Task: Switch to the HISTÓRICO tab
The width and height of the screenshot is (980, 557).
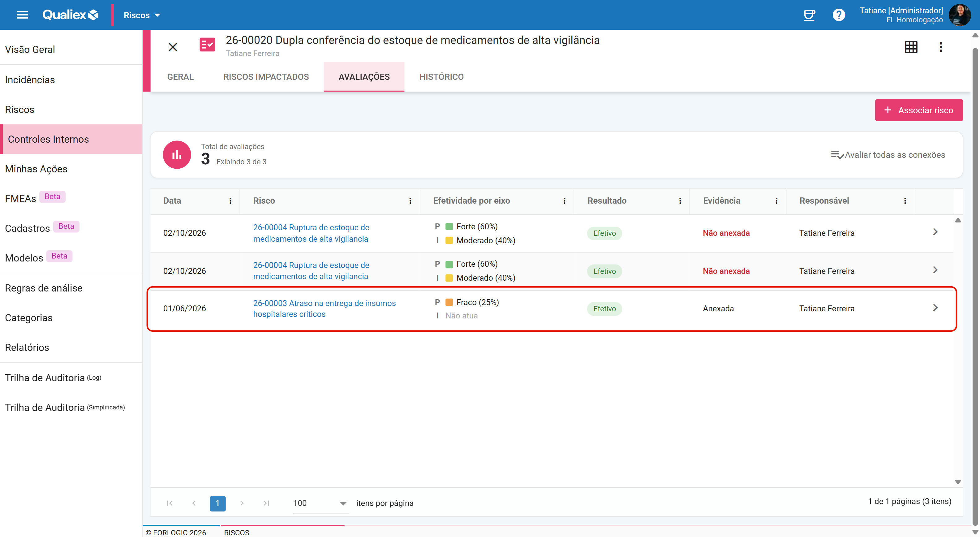Action: click(441, 77)
